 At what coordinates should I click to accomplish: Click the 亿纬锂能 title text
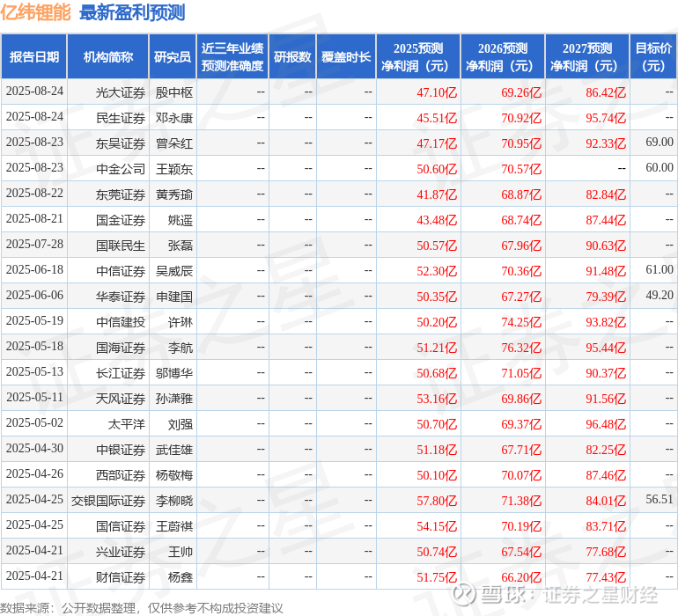(x=35, y=12)
